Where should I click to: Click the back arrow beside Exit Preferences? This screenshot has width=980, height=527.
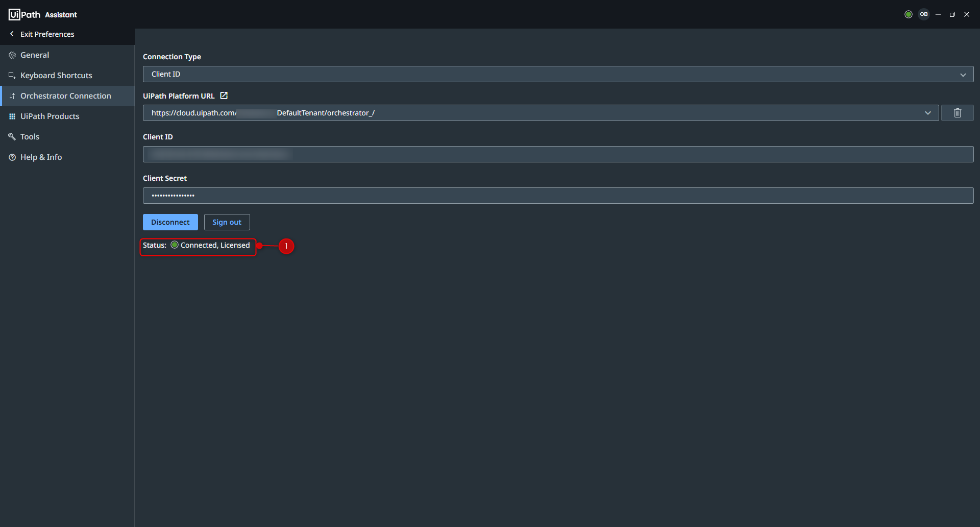[12, 34]
